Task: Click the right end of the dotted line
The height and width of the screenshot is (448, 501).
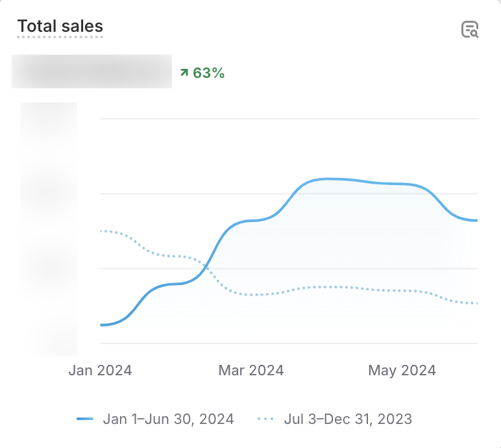Action: click(476, 303)
